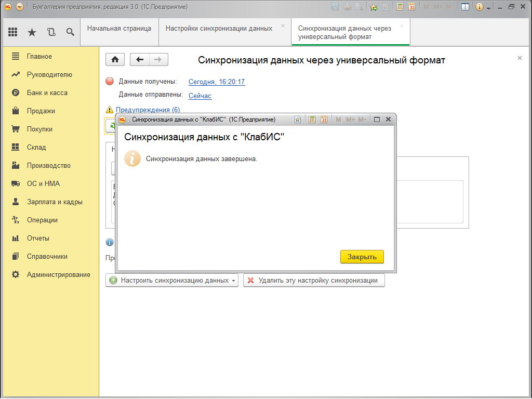The width and height of the screenshot is (532, 399).
Task: Open Банк и касса section
Action: (51, 92)
